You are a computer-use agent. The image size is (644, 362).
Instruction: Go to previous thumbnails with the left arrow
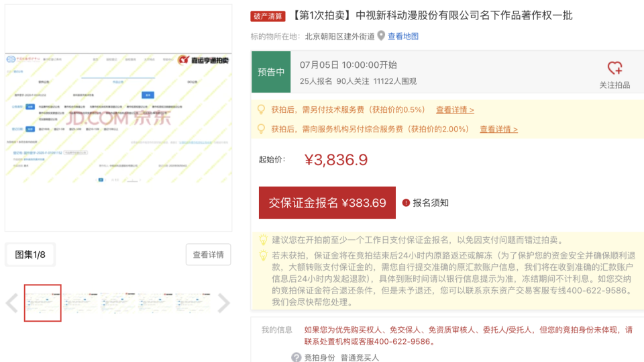11,303
